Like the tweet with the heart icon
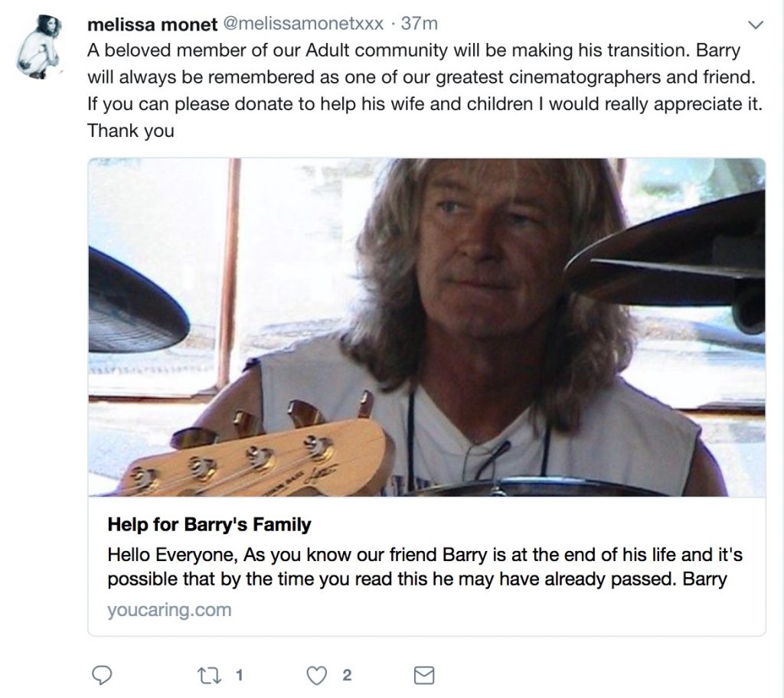 [x=316, y=676]
